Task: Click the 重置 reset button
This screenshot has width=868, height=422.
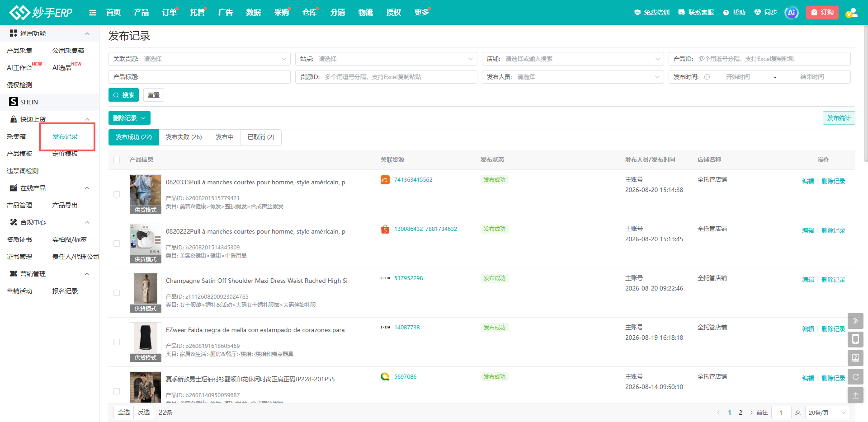Action: click(154, 95)
